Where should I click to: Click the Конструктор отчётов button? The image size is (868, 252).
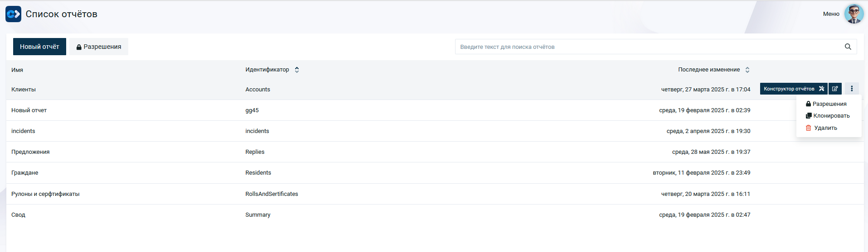794,89
